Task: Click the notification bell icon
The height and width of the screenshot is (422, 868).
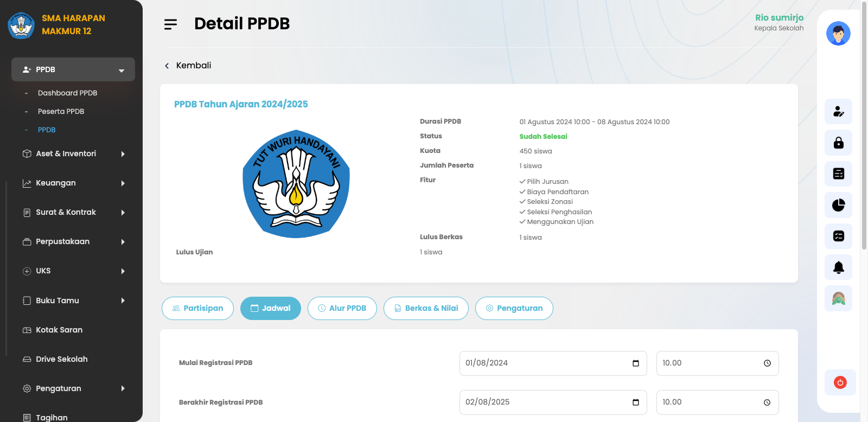Action: point(838,267)
